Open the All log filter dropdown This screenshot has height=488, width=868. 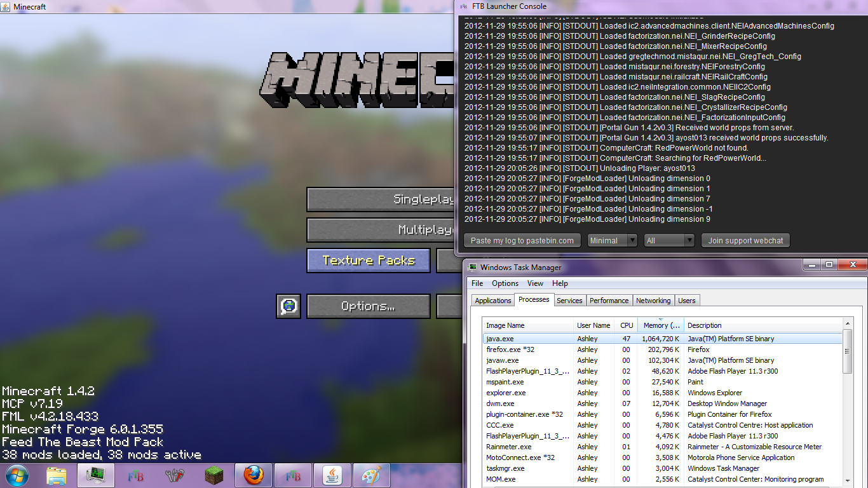pos(669,241)
